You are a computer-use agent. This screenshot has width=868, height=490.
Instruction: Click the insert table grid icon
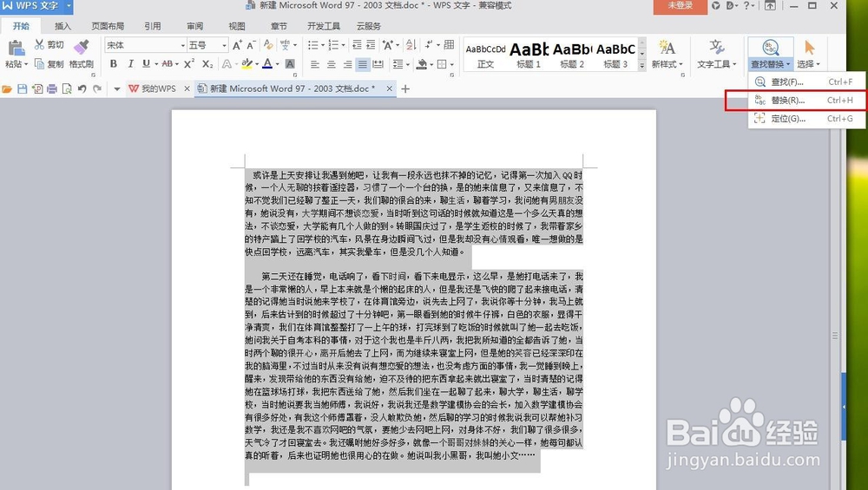[449, 45]
